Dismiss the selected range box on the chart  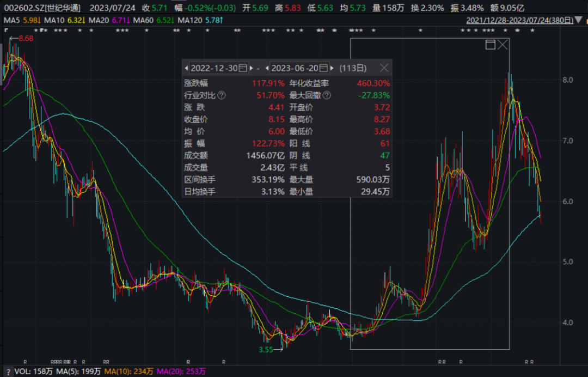coord(502,45)
